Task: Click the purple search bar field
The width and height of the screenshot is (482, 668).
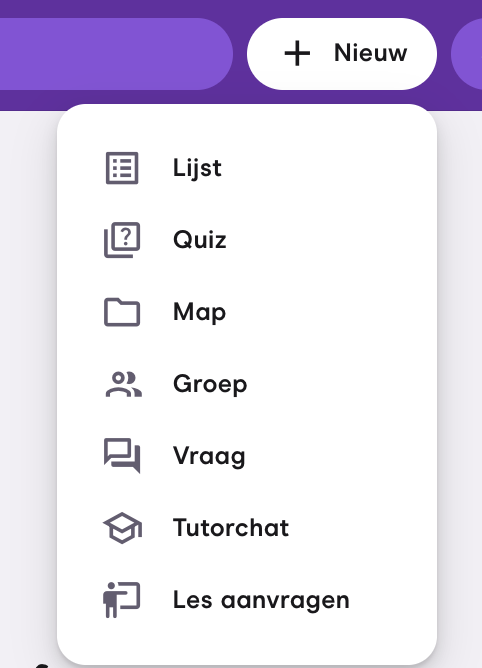Action: [116, 54]
